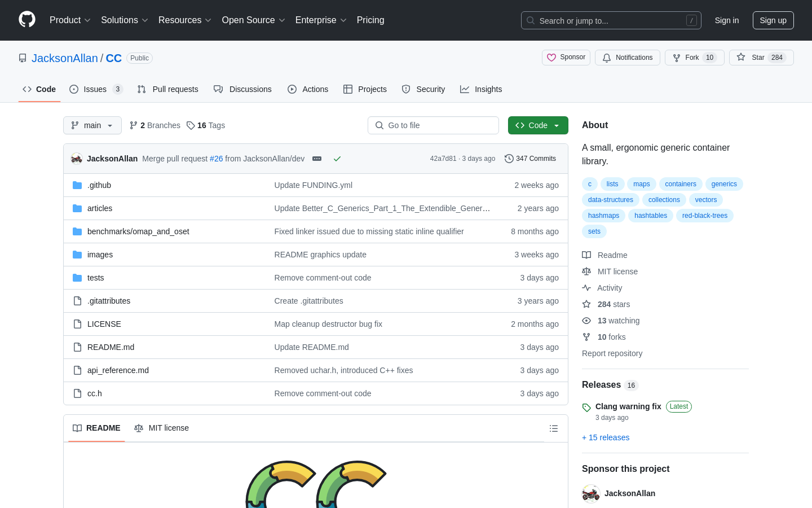
Task: Click the Sign in link
Action: point(726,20)
